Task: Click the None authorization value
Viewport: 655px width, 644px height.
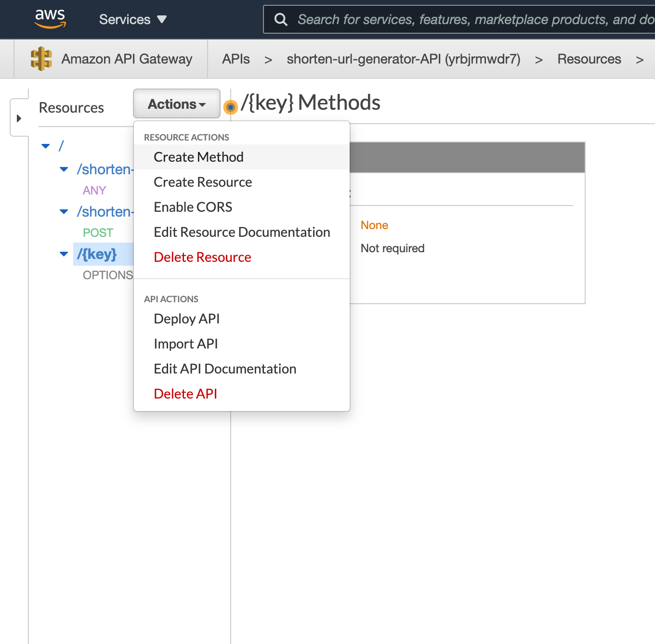Action: [374, 225]
